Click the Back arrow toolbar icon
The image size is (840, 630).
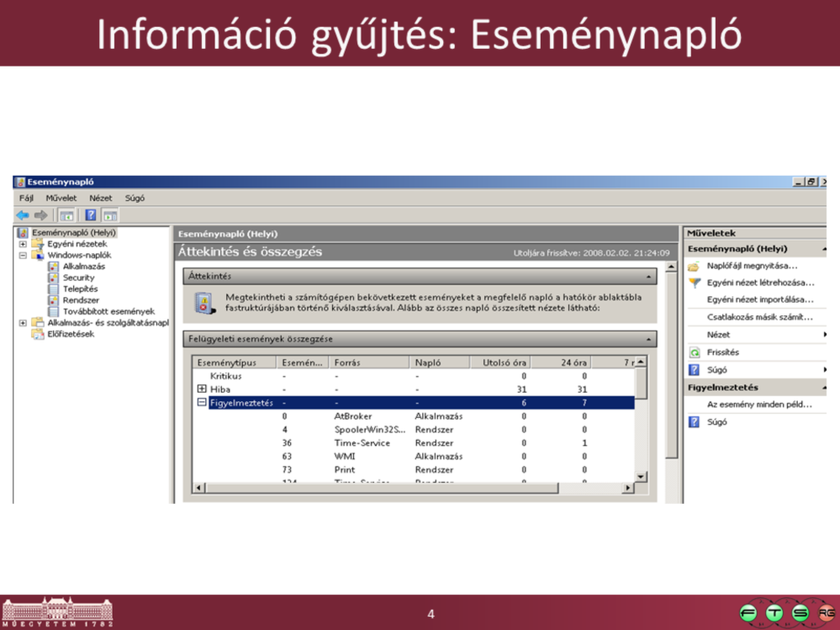[23, 215]
